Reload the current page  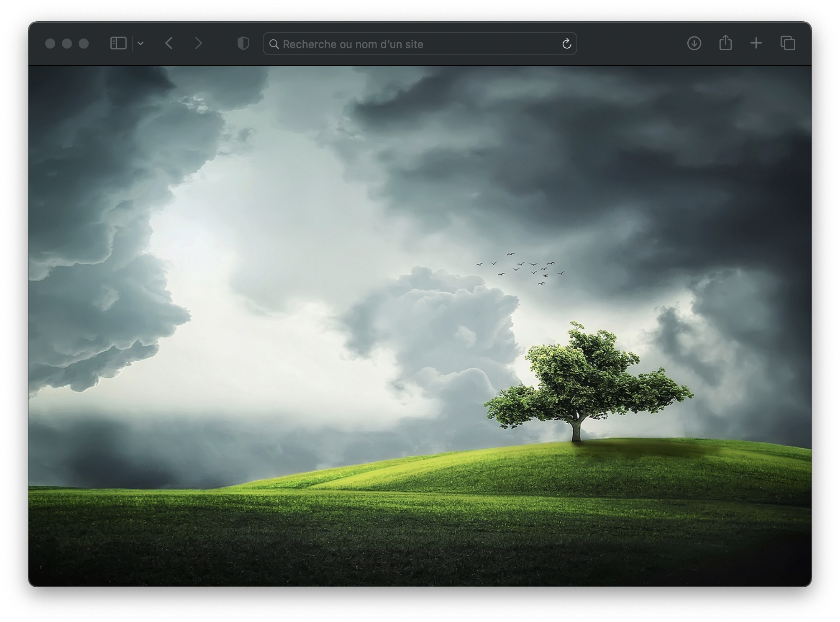[566, 44]
